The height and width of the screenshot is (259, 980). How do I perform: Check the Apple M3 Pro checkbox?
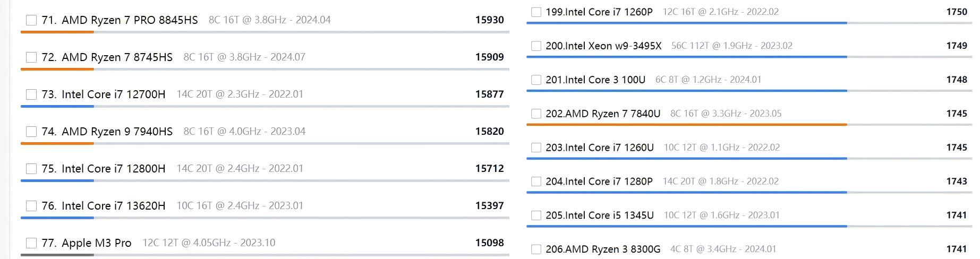pos(31,243)
